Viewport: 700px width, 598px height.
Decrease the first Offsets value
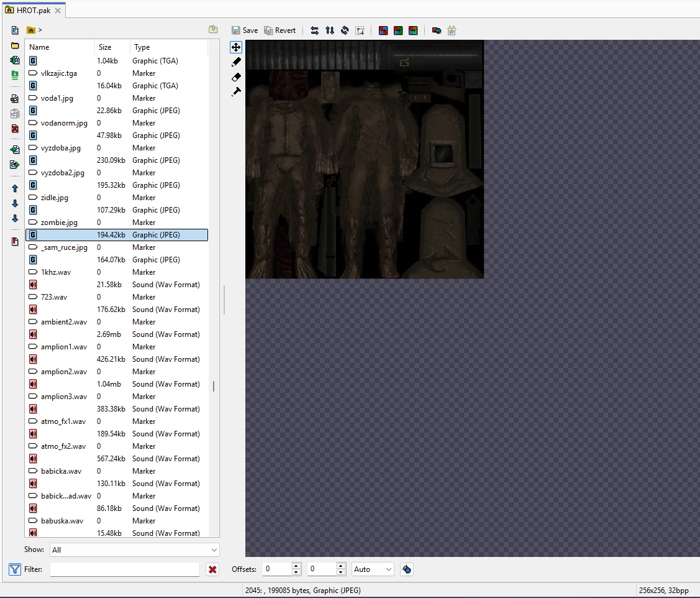click(296, 572)
